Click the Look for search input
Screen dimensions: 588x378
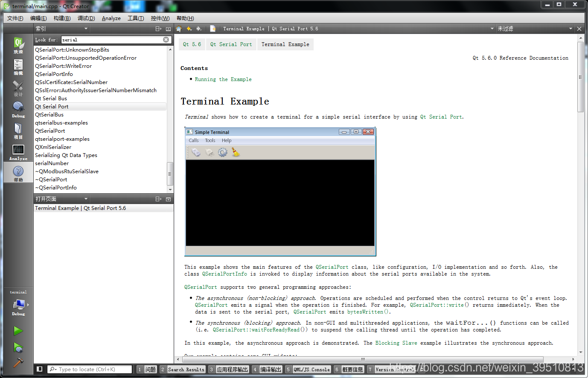pyautogui.click(x=112, y=40)
